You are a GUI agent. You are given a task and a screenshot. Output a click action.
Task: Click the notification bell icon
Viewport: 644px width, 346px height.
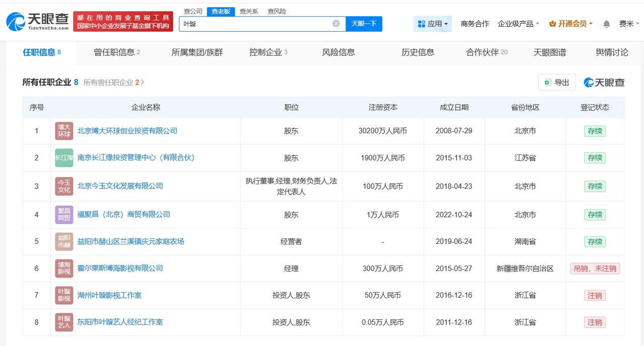(x=606, y=23)
